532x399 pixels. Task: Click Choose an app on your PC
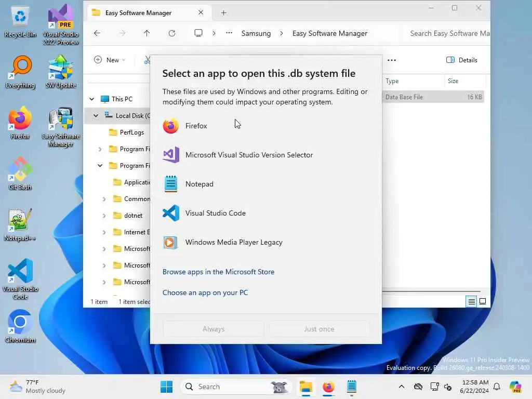point(205,292)
